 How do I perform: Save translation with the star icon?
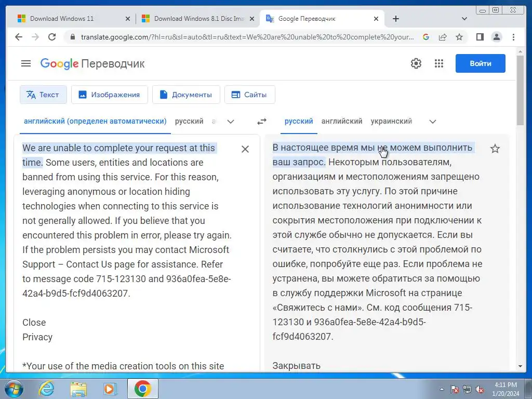(x=495, y=148)
